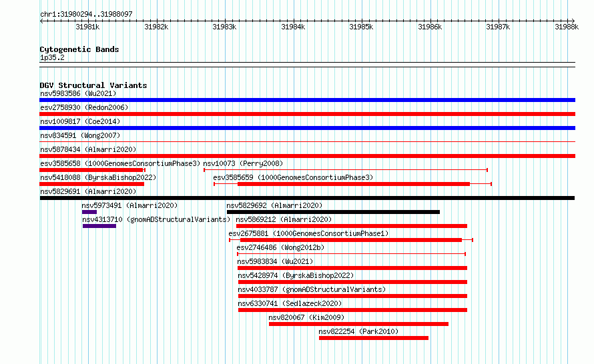Viewport: 594px width, 364px height.
Task: Click the 31986k ruler position
Action: 430,27
